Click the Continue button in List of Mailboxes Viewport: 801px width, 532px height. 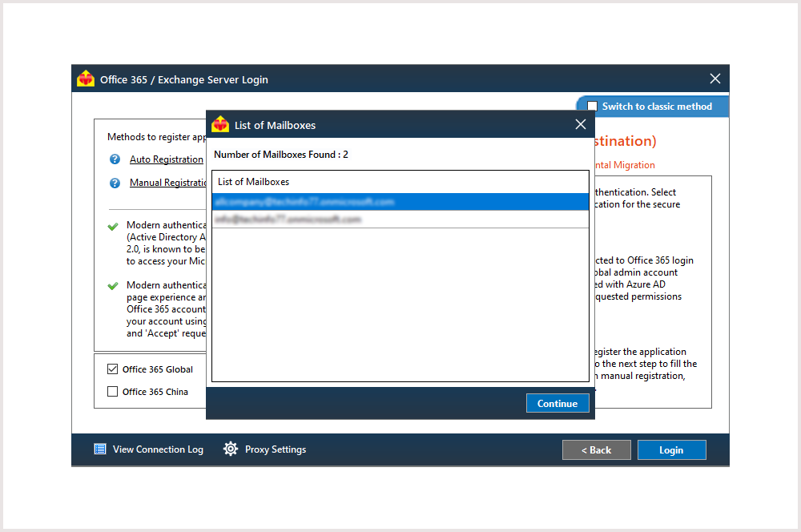[557, 403]
